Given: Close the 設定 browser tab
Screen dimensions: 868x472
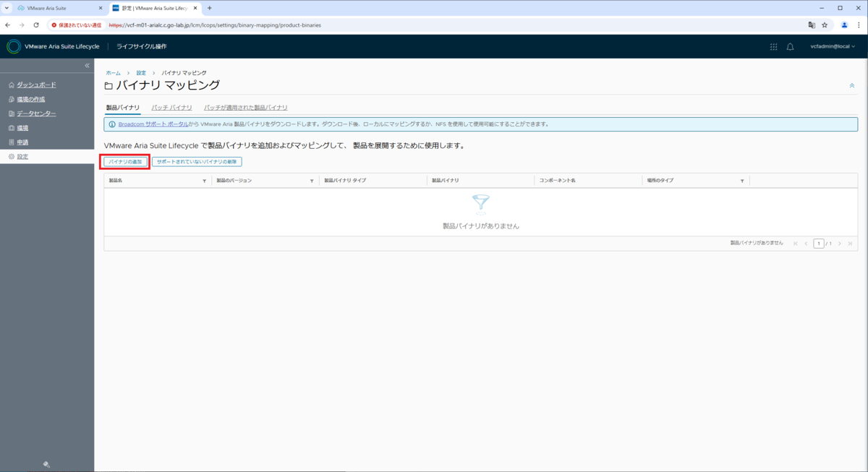Looking at the screenshot, I should pos(195,8).
